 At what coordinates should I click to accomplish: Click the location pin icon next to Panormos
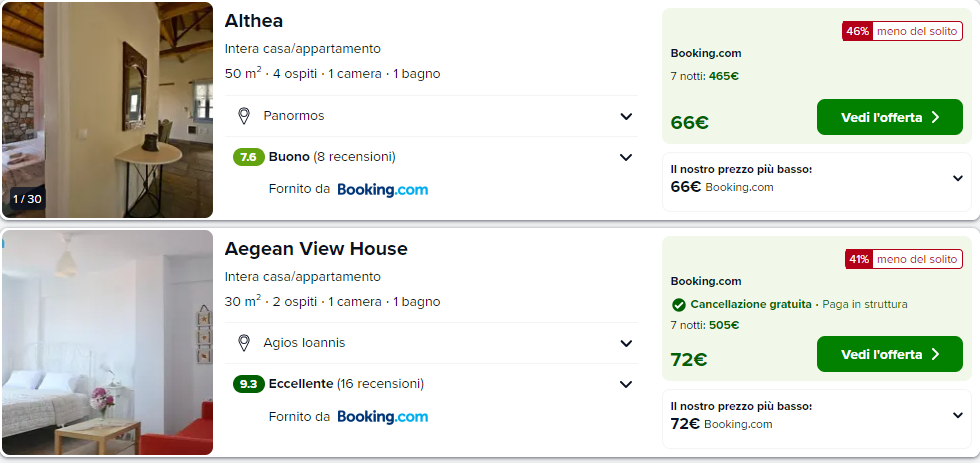243,116
